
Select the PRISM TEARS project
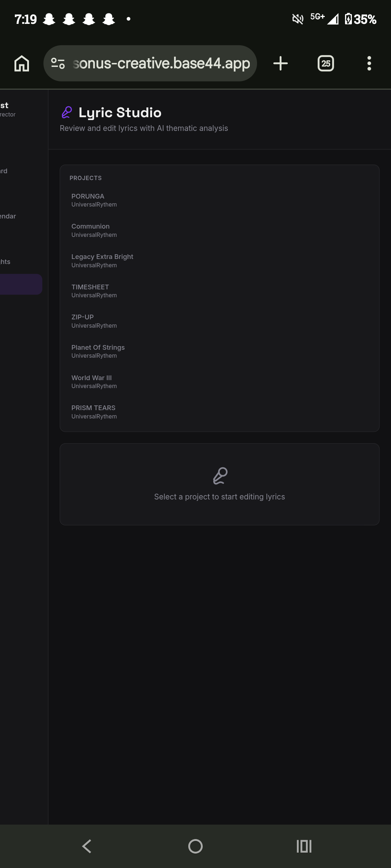219,412
